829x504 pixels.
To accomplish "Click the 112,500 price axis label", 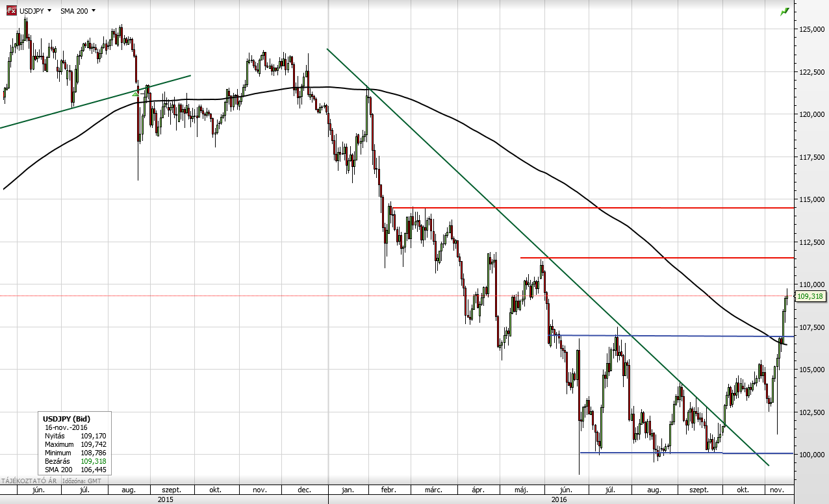I will coord(812,242).
